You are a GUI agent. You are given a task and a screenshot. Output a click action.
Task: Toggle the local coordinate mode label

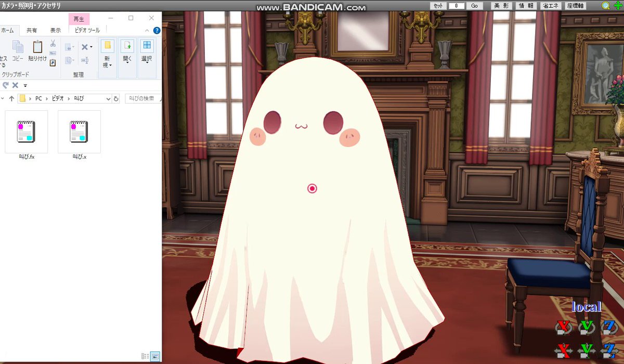586,307
